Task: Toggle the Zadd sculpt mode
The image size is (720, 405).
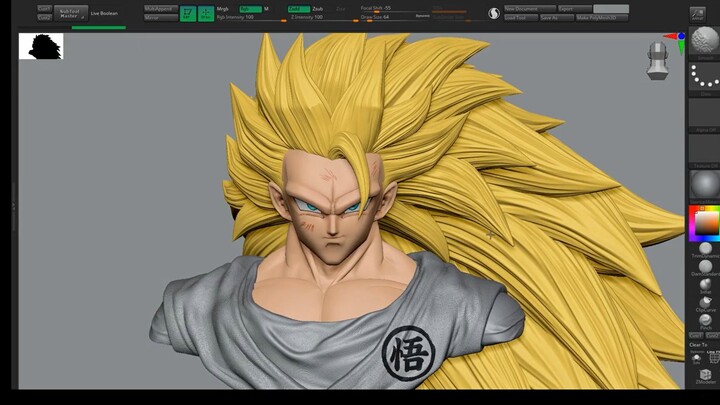Action: pyautogui.click(x=298, y=9)
